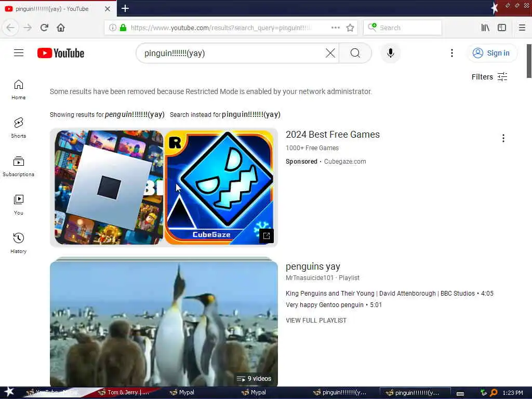This screenshot has height=399, width=532.
Task: Open the YouTube guide hamburger menu
Action: 19,53
